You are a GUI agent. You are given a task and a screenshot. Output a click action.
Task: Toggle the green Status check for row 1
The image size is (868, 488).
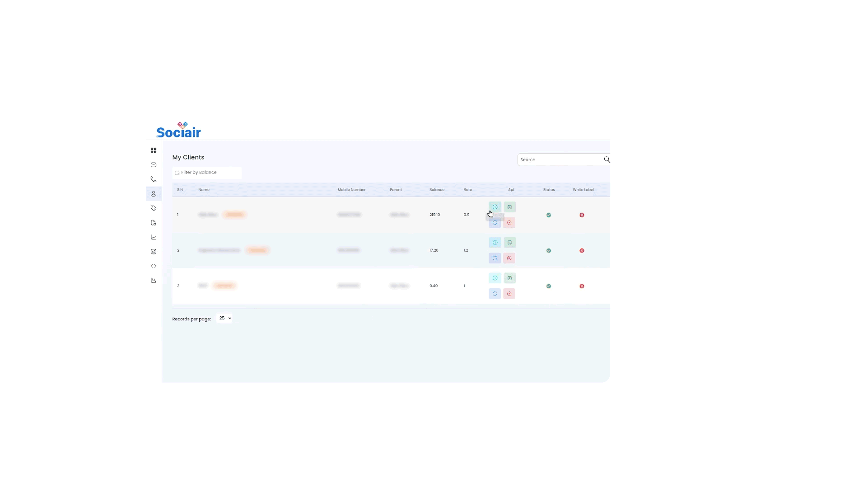click(549, 215)
